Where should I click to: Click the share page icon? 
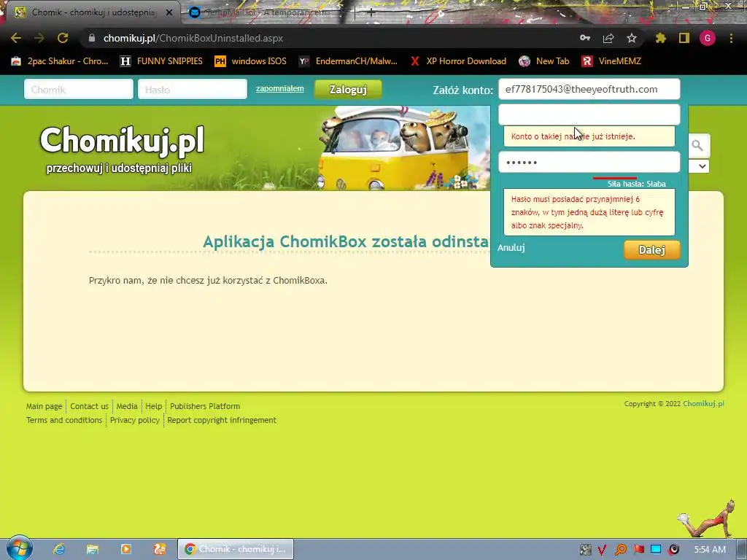tap(608, 38)
